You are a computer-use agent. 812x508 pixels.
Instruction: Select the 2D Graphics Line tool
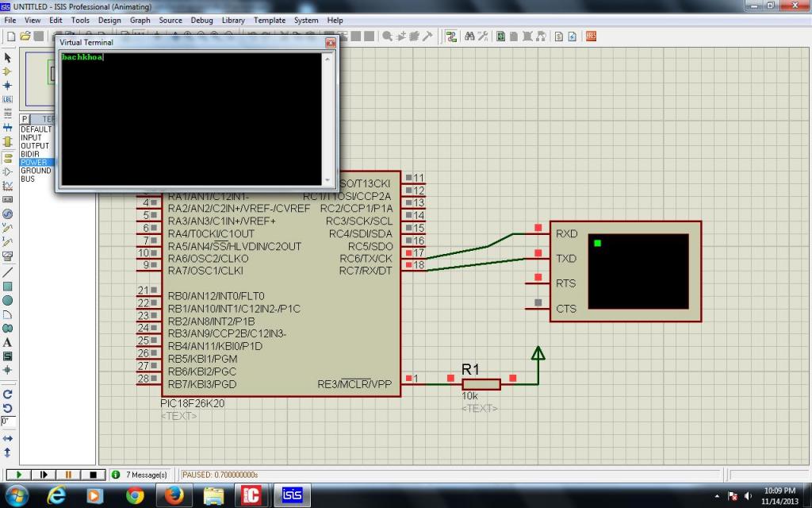[x=8, y=271]
